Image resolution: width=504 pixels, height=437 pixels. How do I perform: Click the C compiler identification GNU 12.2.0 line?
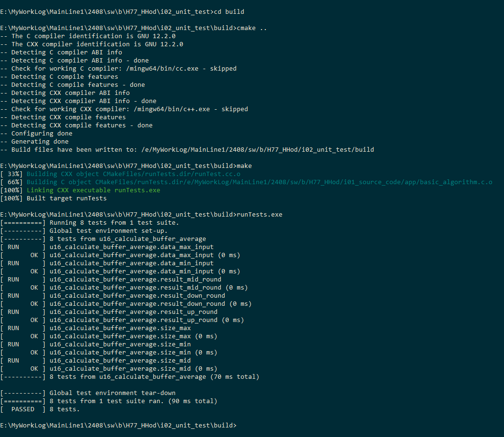(92, 36)
